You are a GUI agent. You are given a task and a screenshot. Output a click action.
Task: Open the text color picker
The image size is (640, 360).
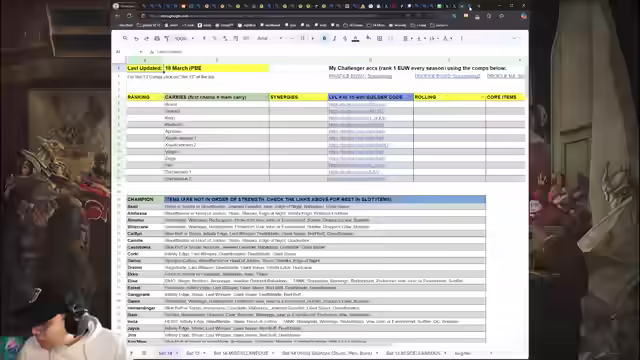click(x=356, y=38)
